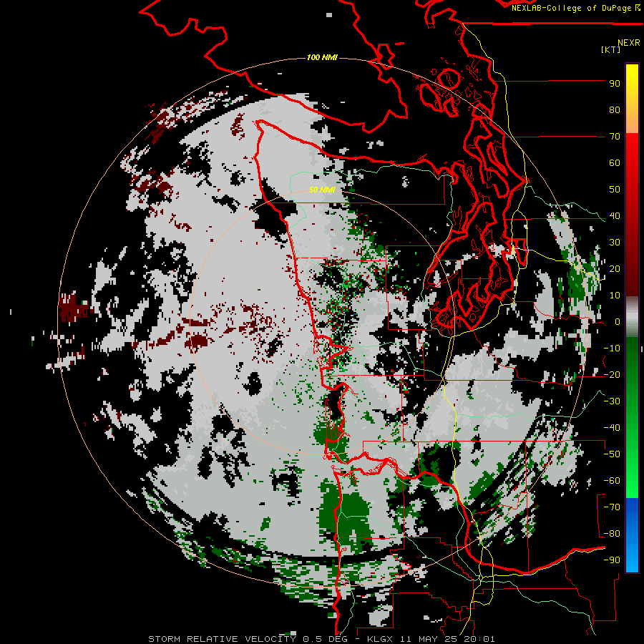Click the positive 30 legend value
Viewport: 644px width, 644px height.
(x=615, y=243)
